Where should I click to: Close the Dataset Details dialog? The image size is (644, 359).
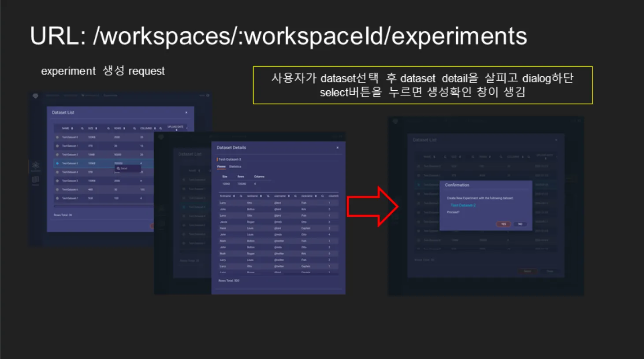click(x=338, y=148)
